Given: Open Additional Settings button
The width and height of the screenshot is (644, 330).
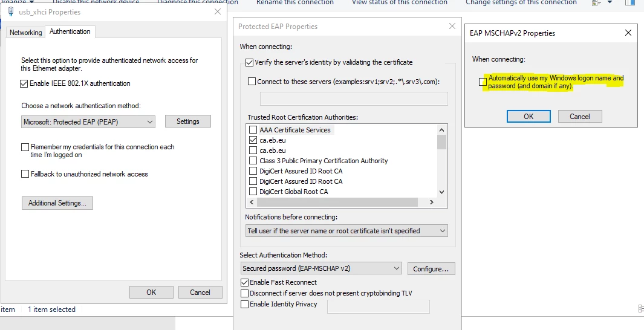Looking at the screenshot, I should coord(57,203).
